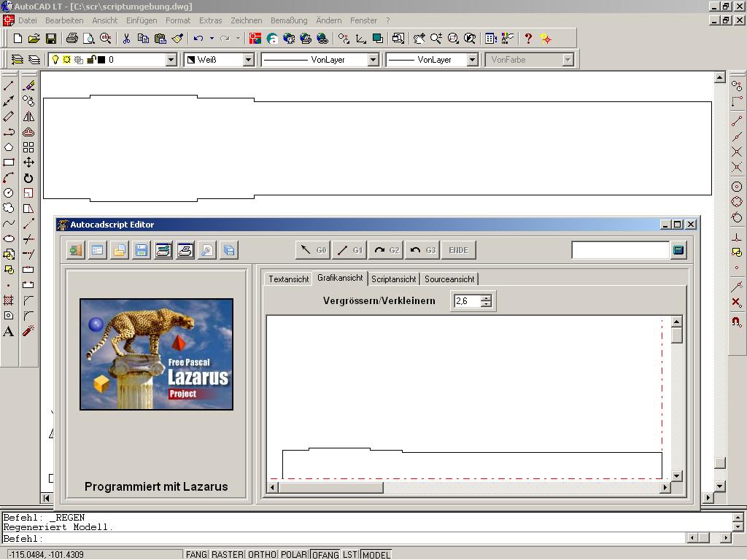747x560 pixels.
Task: Toggle OFANG object snap in status bar
Action: [325, 555]
